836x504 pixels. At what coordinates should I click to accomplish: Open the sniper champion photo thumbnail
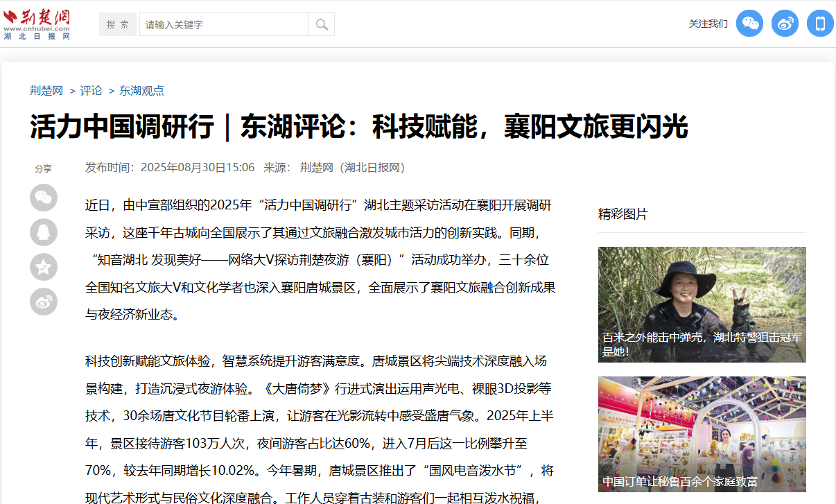[x=702, y=291]
